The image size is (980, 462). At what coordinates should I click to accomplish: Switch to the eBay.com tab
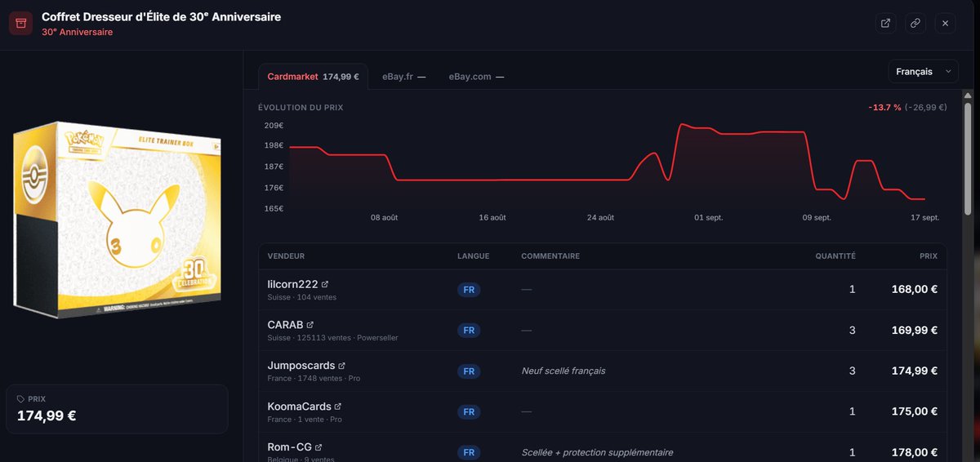[x=476, y=77]
